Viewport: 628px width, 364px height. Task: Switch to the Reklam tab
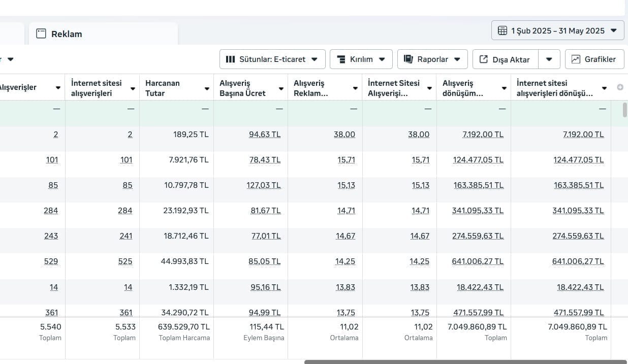pyautogui.click(x=67, y=34)
